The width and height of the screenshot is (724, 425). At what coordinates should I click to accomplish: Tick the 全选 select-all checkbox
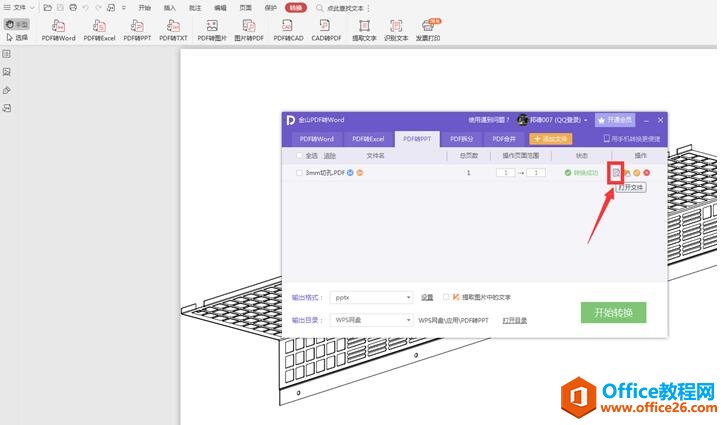(x=299, y=156)
